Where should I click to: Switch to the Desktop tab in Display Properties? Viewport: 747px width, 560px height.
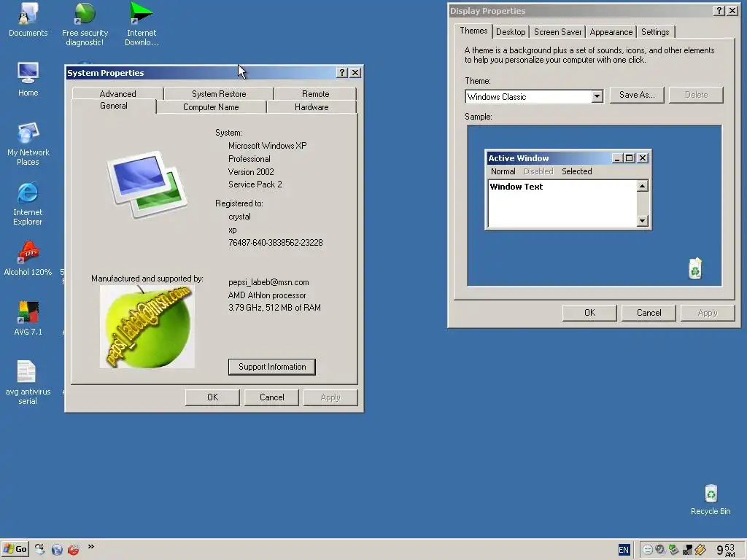(511, 32)
